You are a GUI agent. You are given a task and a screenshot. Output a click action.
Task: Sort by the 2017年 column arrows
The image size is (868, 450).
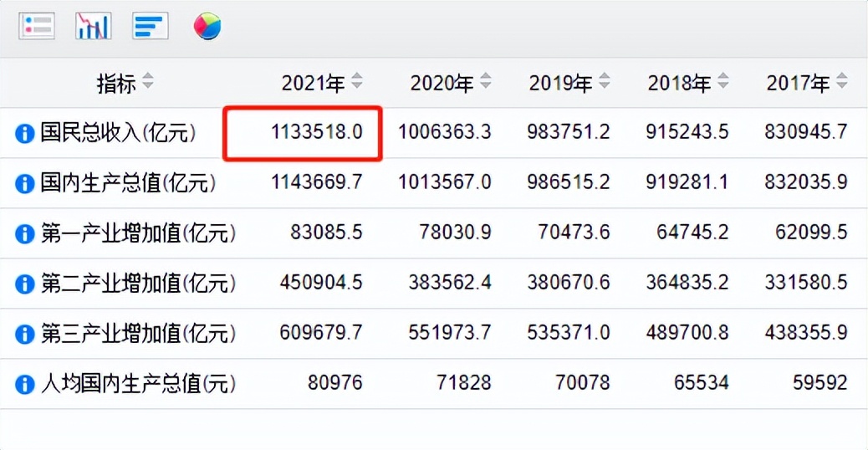point(841,81)
